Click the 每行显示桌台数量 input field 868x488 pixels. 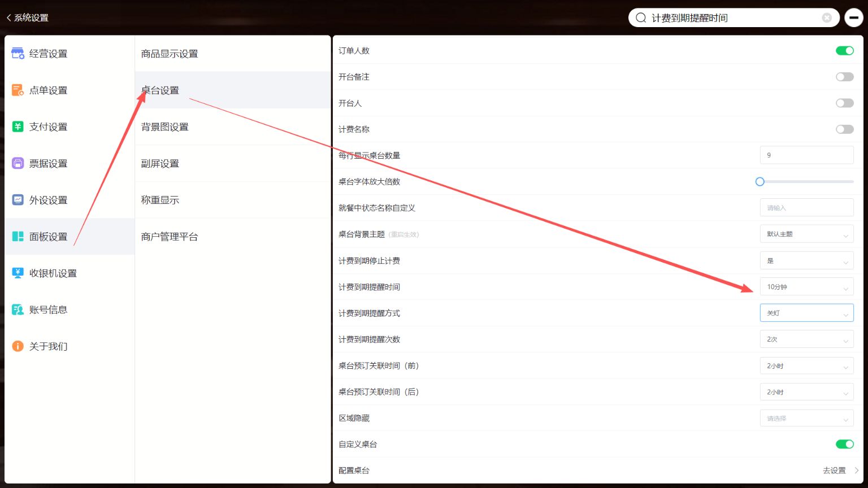click(x=806, y=155)
